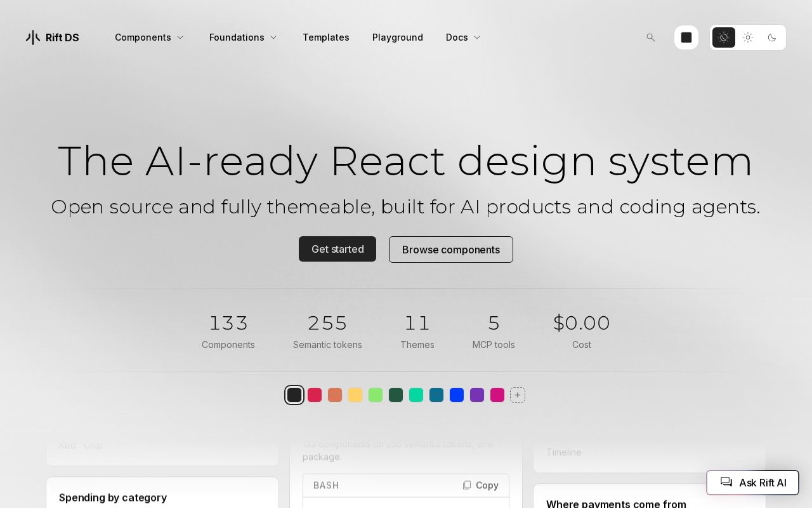Click the "Timeline" label
Viewport: 812px width, 508px height.
pos(564,452)
